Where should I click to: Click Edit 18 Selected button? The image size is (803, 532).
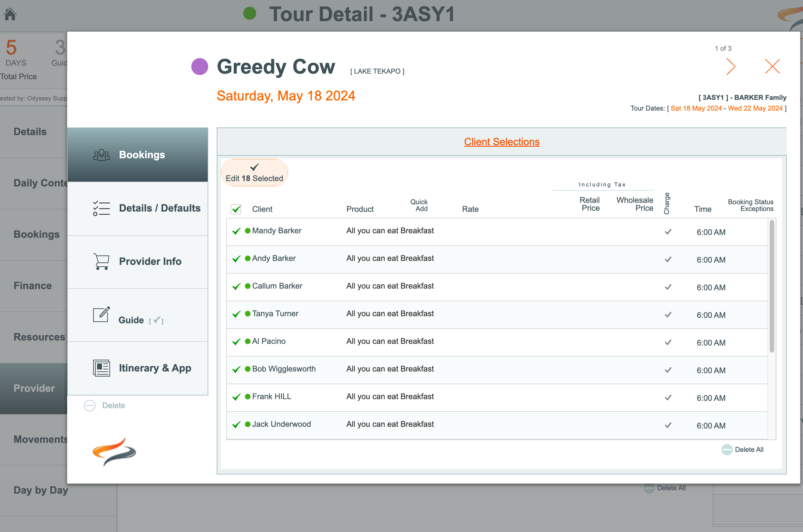(254, 173)
